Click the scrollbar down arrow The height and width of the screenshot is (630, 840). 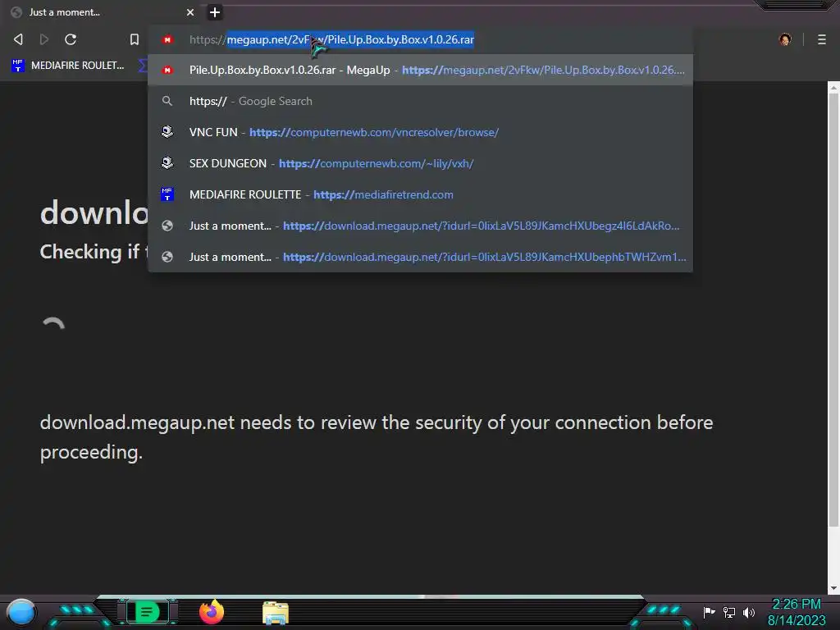click(833, 588)
